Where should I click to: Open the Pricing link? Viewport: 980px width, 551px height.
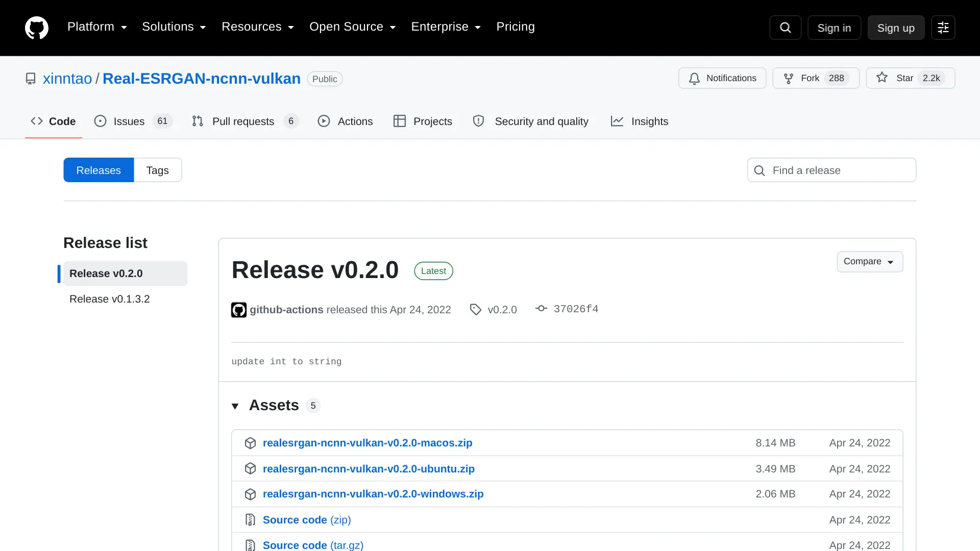(x=516, y=27)
